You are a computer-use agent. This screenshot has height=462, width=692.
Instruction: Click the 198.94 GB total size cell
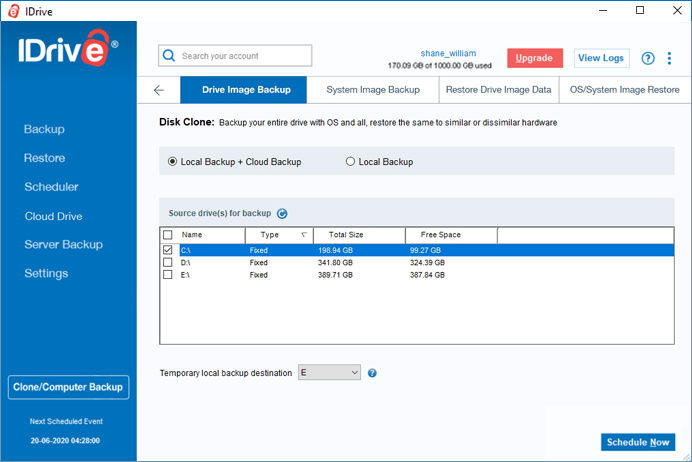point(335,250)
